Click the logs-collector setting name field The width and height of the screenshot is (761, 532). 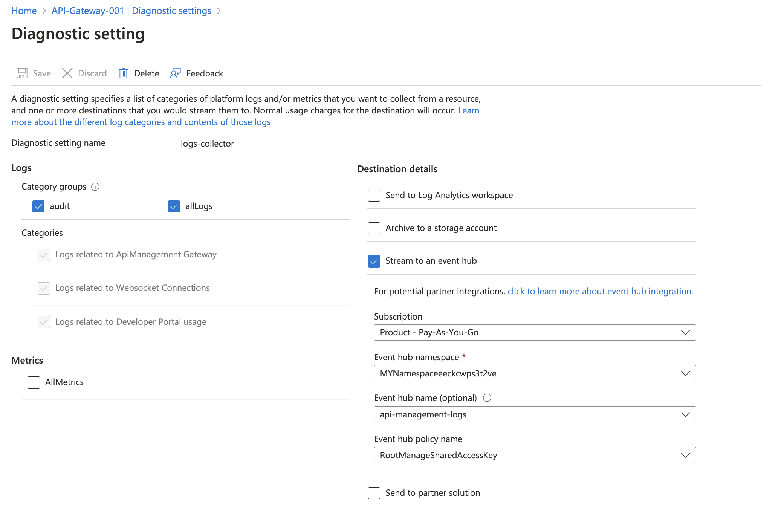pos(207,144)
